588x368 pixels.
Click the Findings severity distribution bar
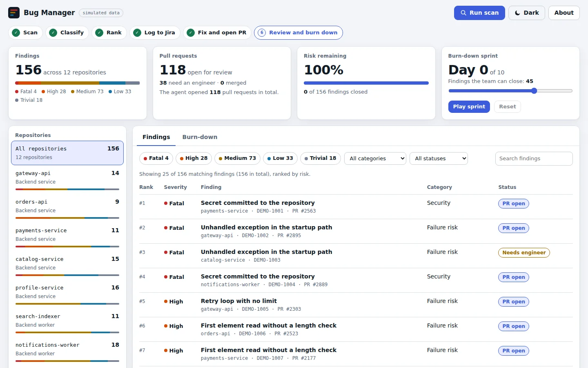78,83
